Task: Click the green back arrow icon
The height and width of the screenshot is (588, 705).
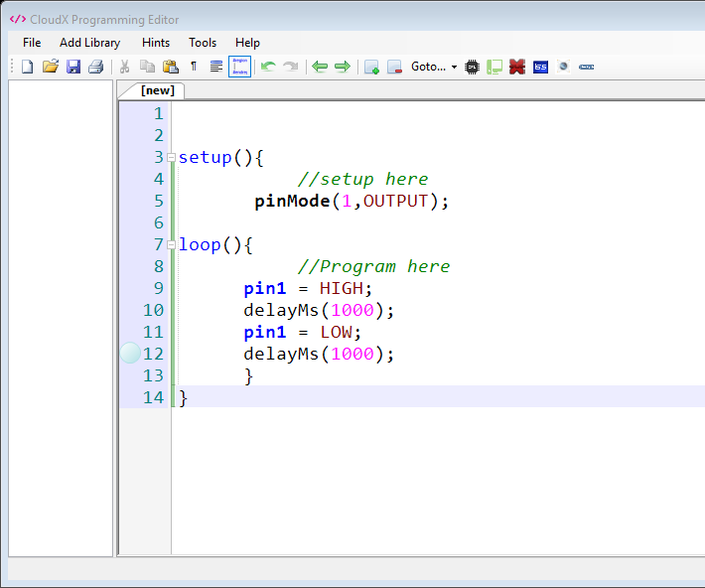Action: [320, 67]
